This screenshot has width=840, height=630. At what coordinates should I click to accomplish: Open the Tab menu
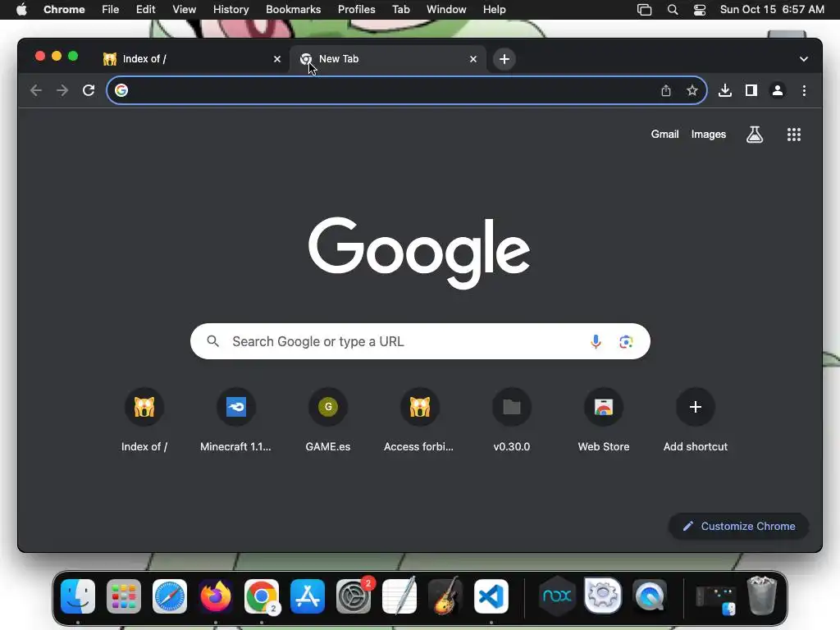point(400,10)
